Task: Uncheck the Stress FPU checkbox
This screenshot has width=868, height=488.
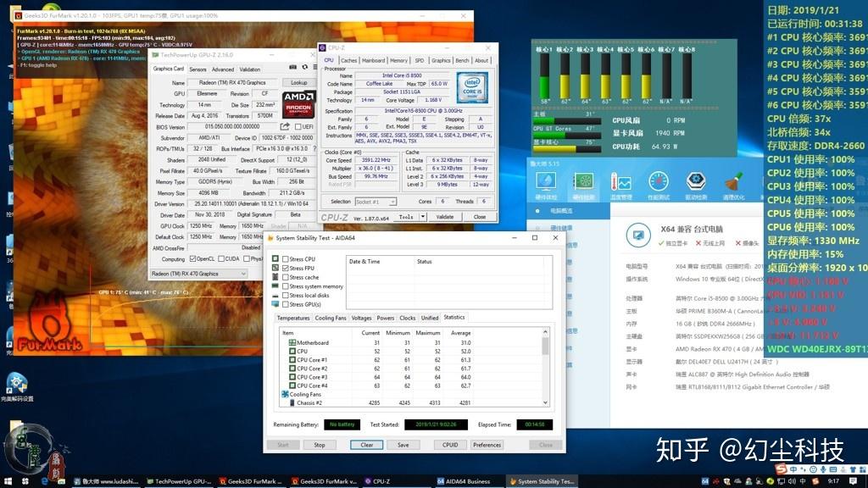Action: [285, 268]
